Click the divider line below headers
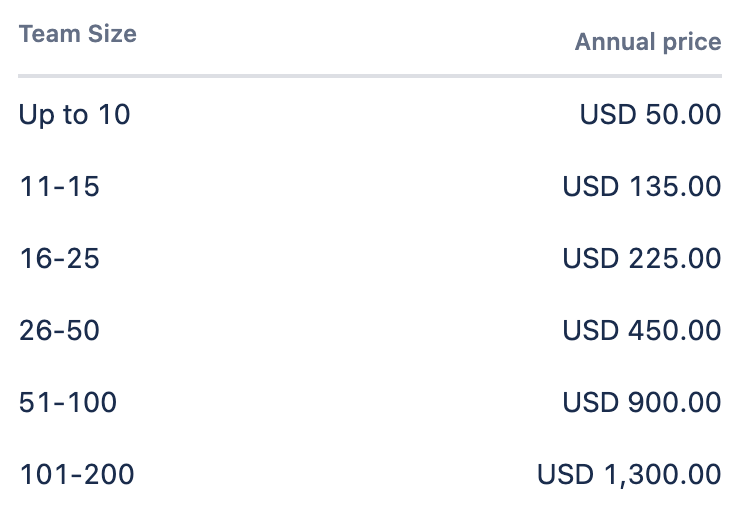This screenshot has height=518, width=752. point(370,76)
